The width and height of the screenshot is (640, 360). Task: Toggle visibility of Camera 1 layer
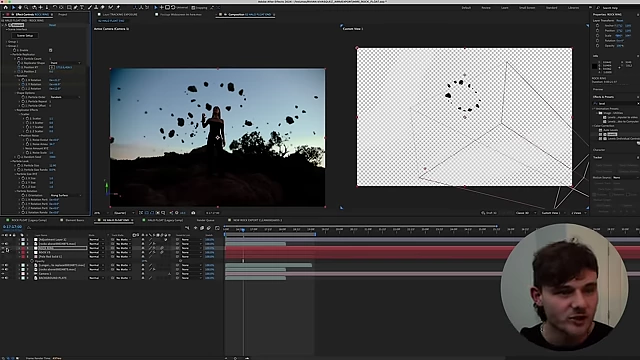tap(2, 273)
